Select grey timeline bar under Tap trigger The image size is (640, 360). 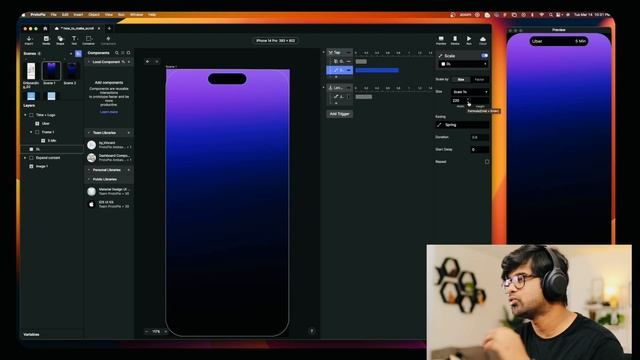[361, 62]
